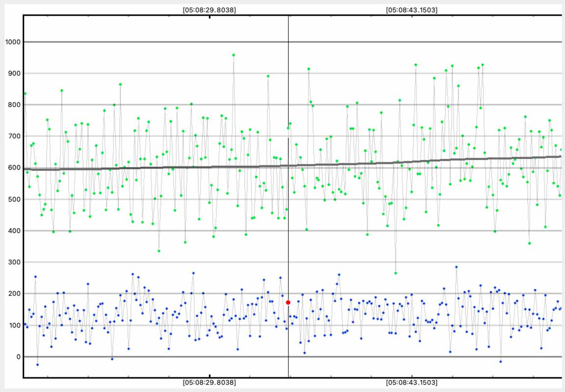
Task: Select the bottom [05:08:43.1503] timestamp label
Action: click(411, 382)
